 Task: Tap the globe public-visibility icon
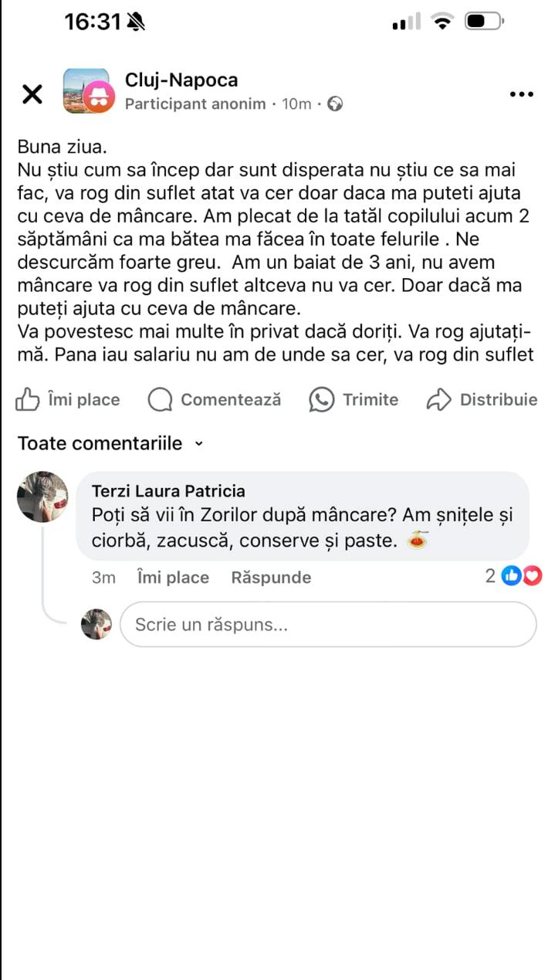point(335,104)
